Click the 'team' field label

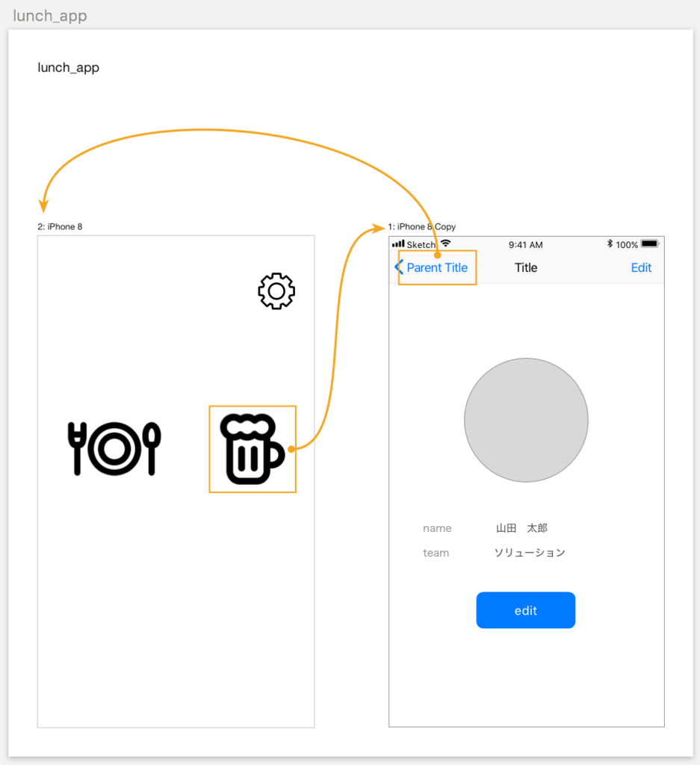pos(436,553)
